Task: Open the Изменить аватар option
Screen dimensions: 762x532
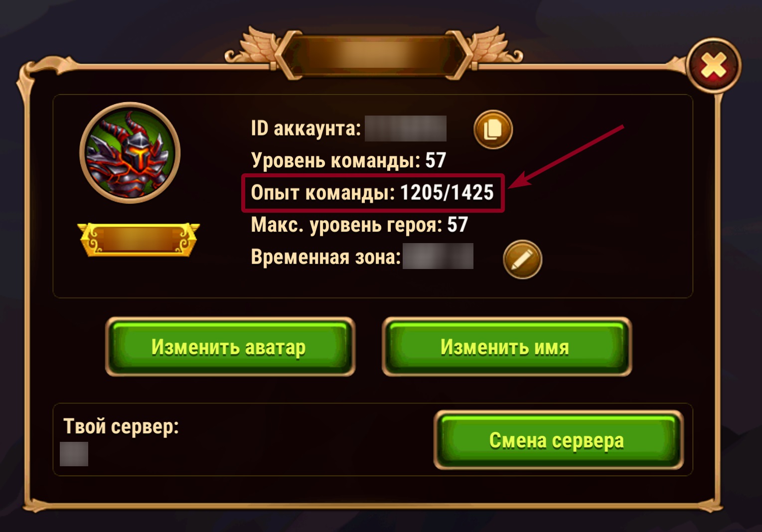Action: click(230, 347)
